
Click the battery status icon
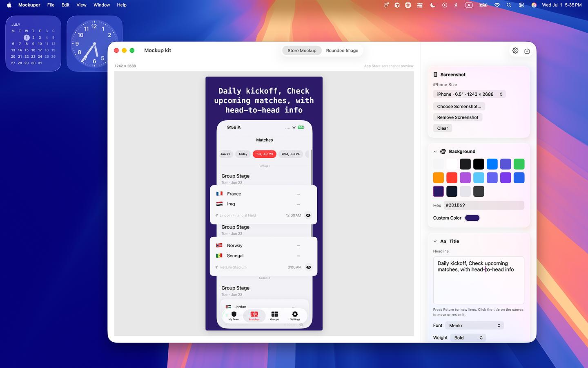(x=483, y=5)
